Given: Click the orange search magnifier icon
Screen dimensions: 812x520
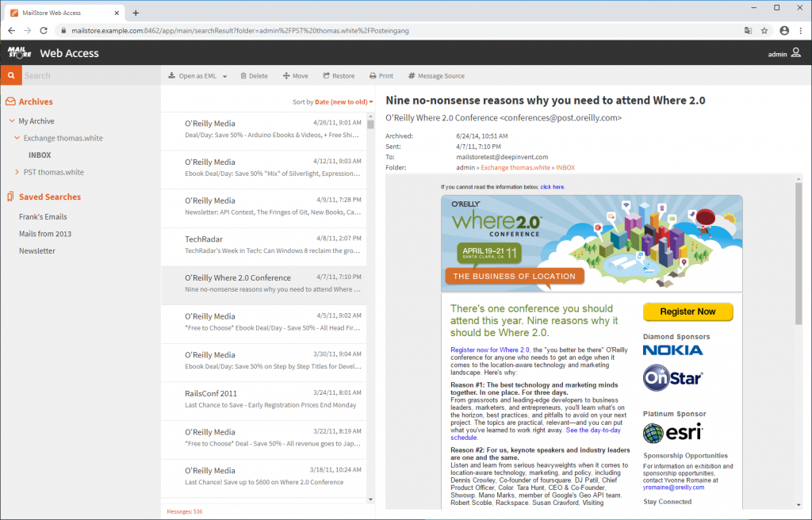Looking at the screenshot, I should pyautogui.click(x=10, y=75).
